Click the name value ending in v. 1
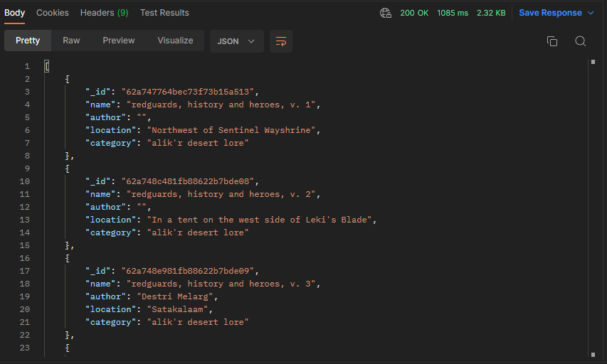Screen dimensions: 607x364 pyautogui.click(x=221, y=105)
